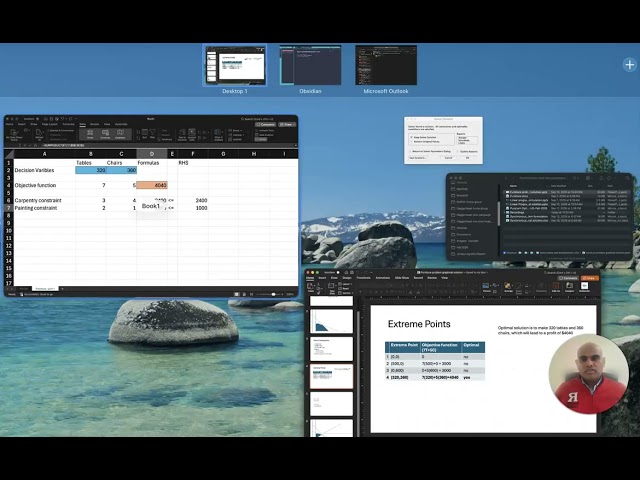Click the Sort icon in Excel ribbon
This screenshot has height=480, width=640.
[x=144, y=134]
